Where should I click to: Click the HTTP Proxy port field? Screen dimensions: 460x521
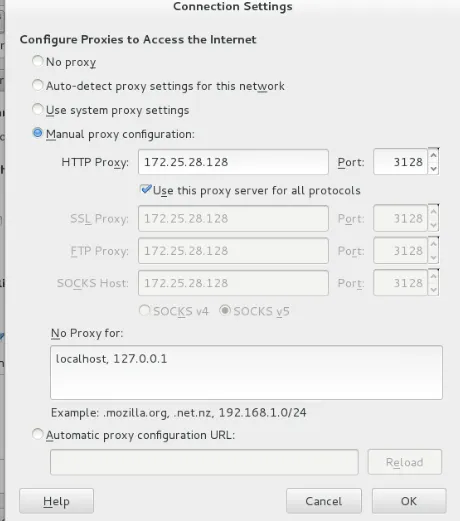(400, 162)
